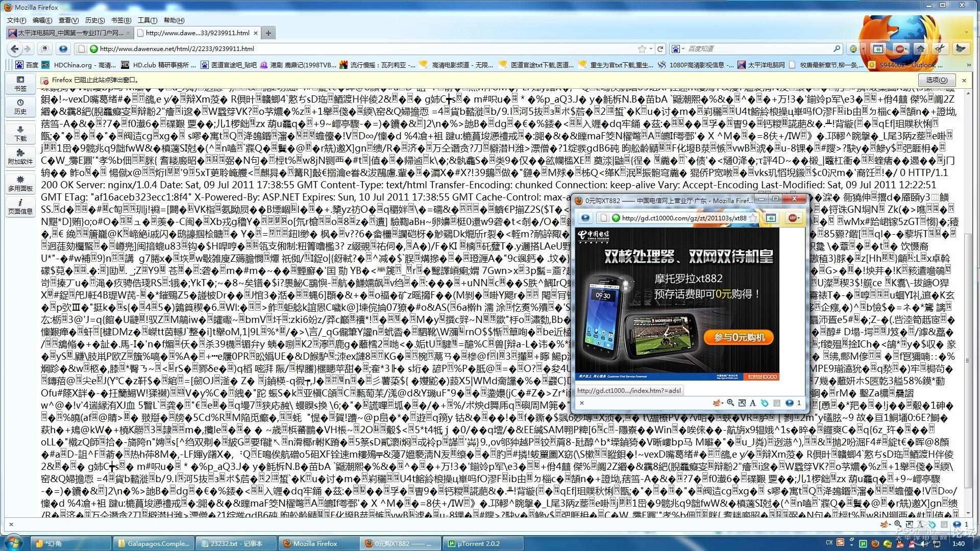Click the China Telecom ad banner image
The height and width of the screenshot is (551, 980).
click(677, 304)
